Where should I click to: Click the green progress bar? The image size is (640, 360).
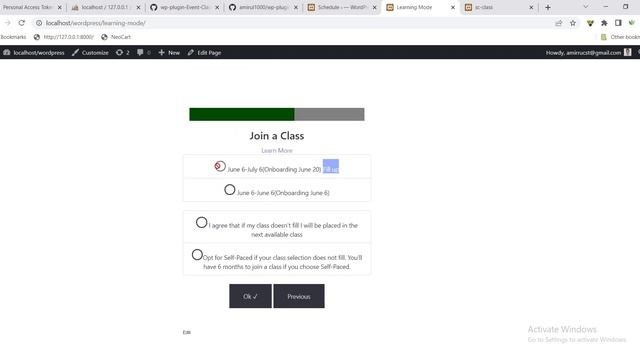click(x=242, y=114)
